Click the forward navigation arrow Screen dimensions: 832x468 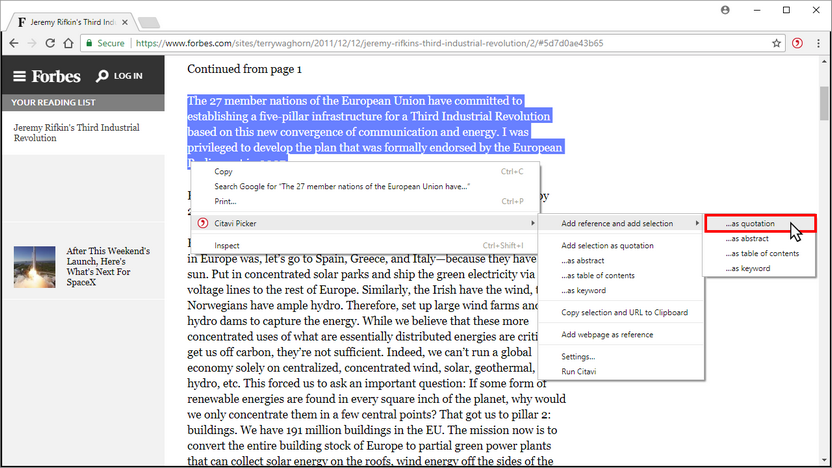pyautogui.click(x=32, y=44)
